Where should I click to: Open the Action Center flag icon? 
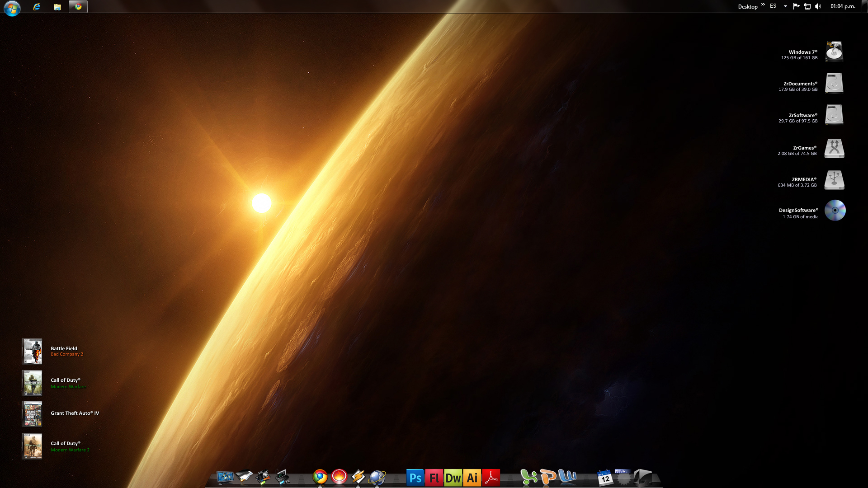tap(796, 6)
